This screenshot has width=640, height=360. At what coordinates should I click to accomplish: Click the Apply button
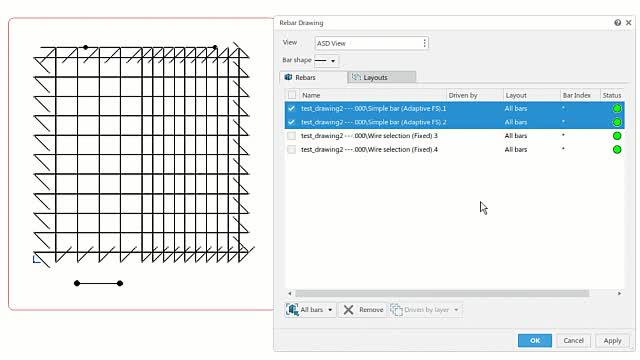(x=612, y=340)
